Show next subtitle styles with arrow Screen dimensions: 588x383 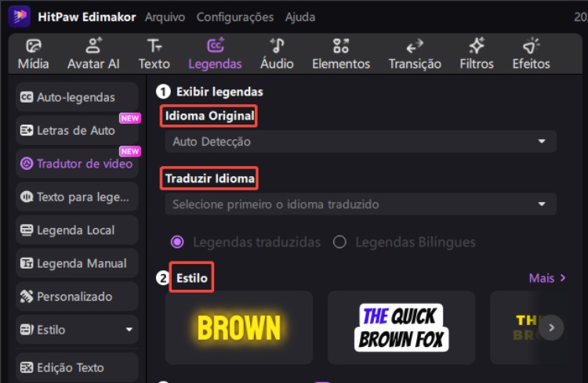(551, 327)
